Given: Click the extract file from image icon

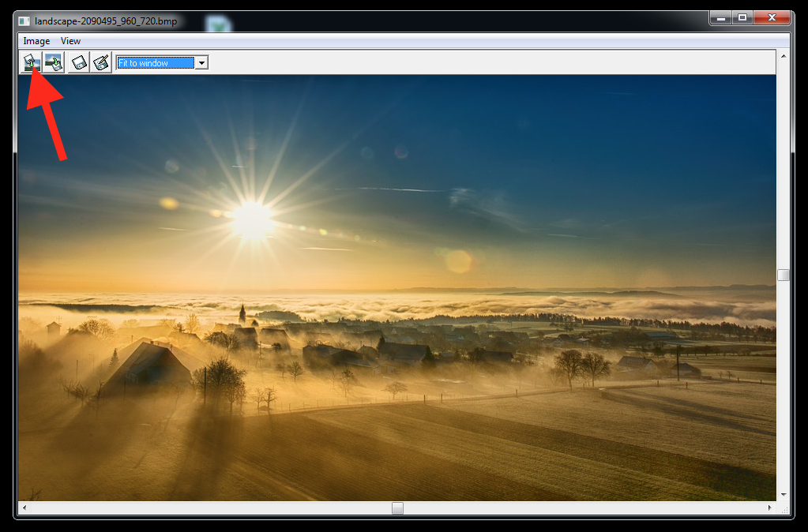Looking at the screenshot, I should pos(54,62).
